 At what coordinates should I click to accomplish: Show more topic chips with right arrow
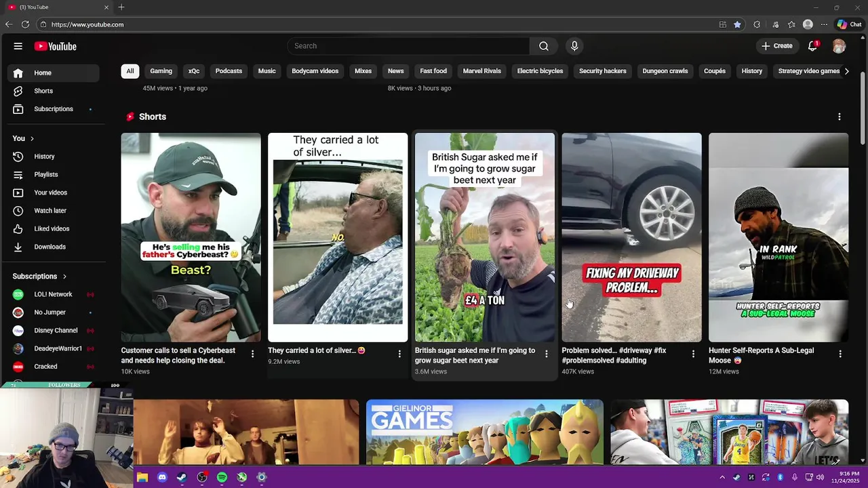pyautogui.click(x=846, y=71)
